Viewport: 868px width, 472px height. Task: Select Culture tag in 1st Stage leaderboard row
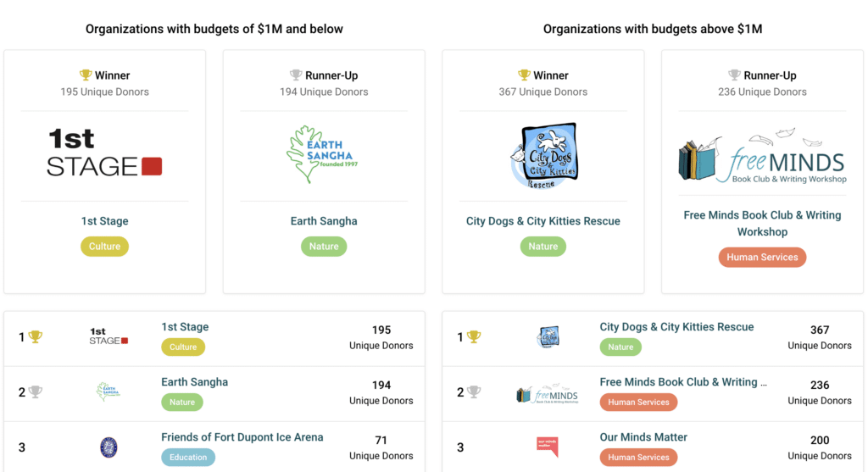pyautogui.click(x=183, y=347)
